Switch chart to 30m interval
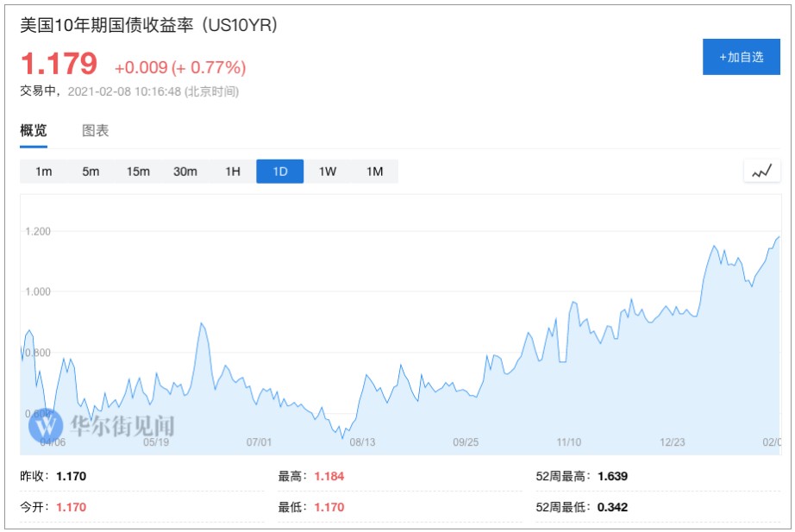795x532 pixels. coord(185,172)
